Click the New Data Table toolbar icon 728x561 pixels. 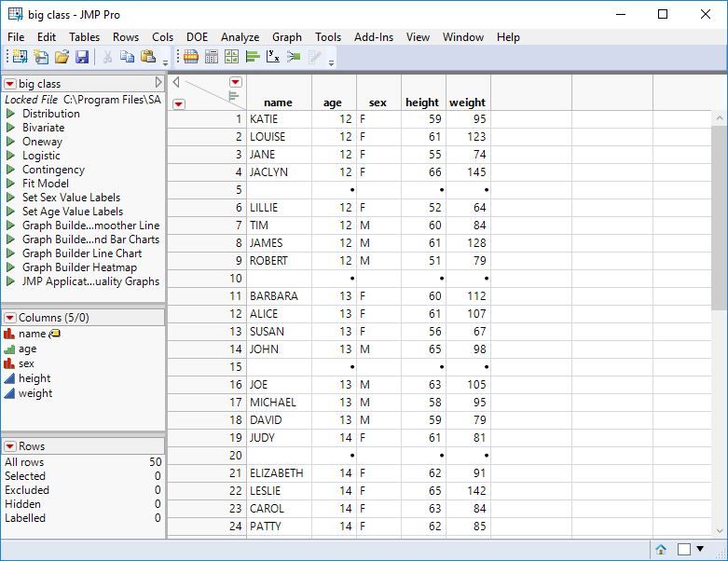[x=19, y=58]
